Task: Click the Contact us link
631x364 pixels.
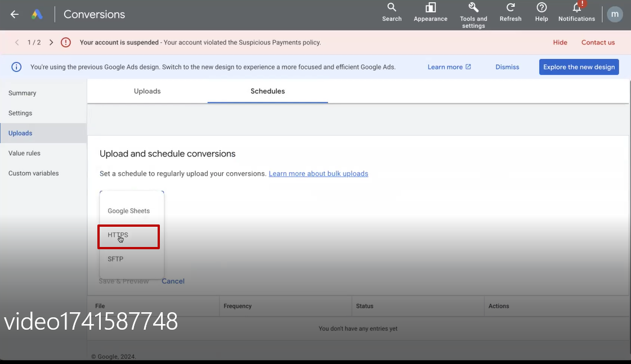Action: pos(598,42)
